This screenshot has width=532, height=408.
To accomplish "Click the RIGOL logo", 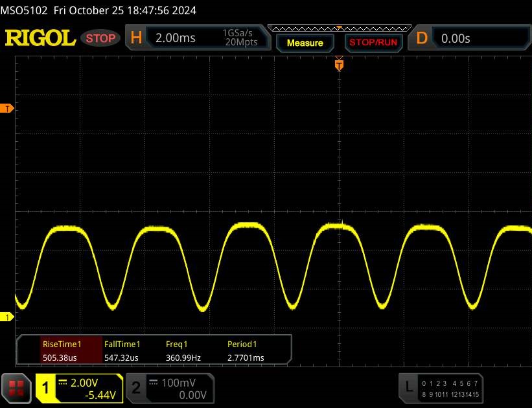I will coord(40,38).
